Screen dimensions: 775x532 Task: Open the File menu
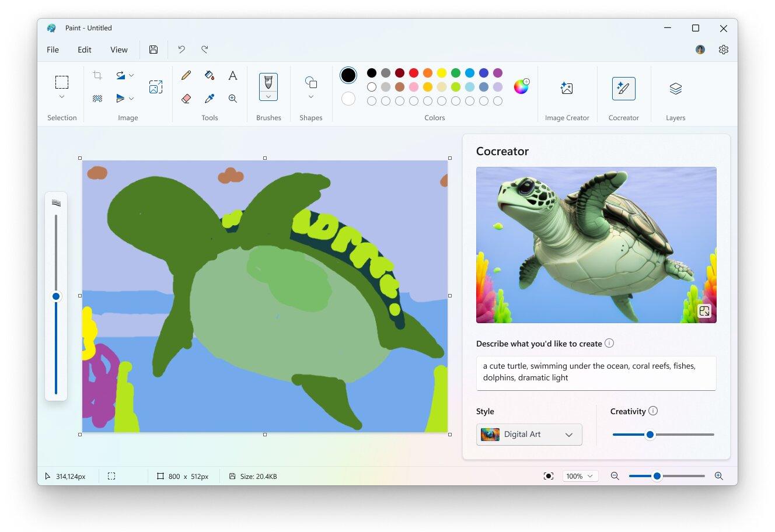(x=53, y=50)
